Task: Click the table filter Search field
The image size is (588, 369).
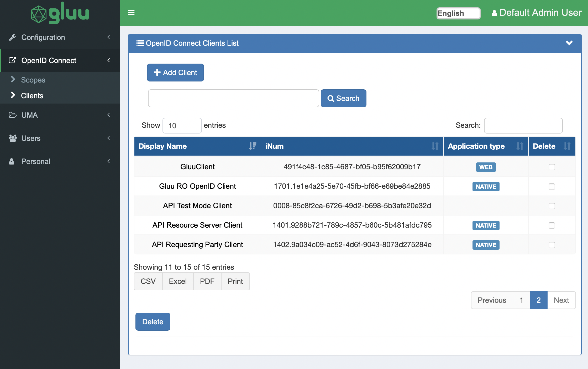Action: point(523,126)
